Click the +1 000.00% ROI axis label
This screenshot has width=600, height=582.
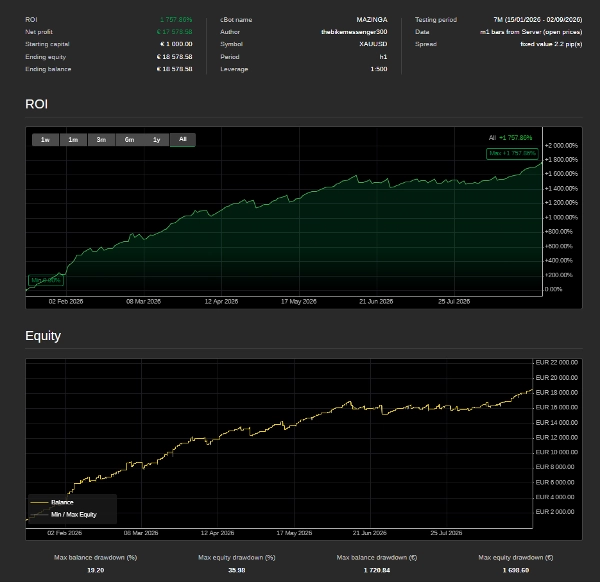(x=561, y=217)
